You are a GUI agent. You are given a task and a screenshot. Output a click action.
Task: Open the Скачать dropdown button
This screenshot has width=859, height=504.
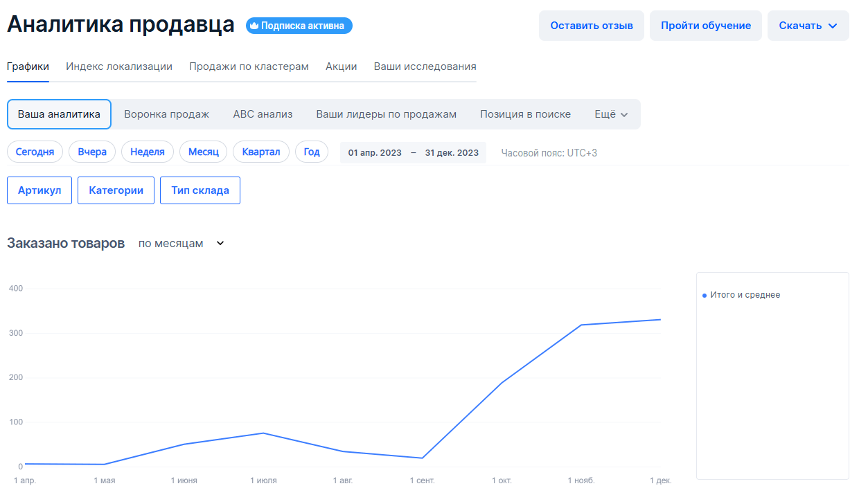point(808,26)
